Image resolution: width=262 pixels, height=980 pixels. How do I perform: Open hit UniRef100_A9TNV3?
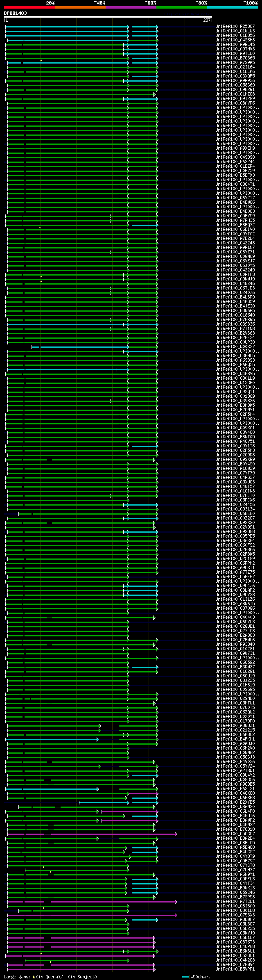pyautogui.click(x=235, y=49)
